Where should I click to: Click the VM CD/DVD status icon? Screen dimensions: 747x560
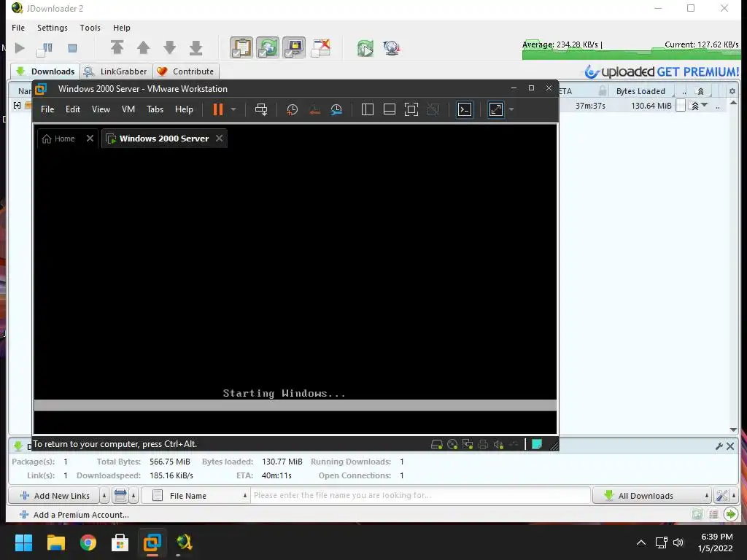tap(452, 444)
